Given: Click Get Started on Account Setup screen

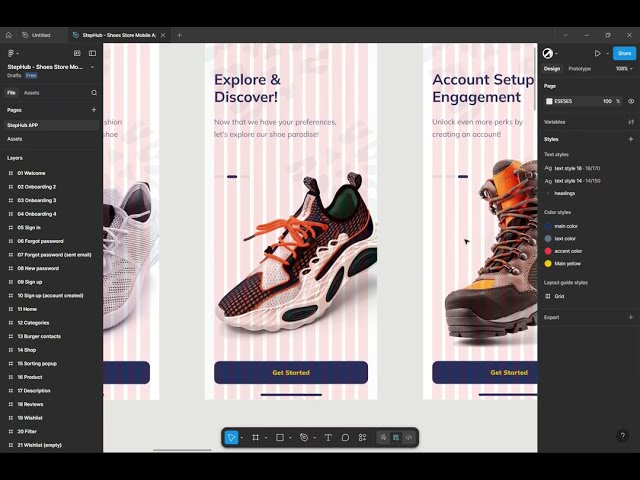Looking at the screenshot, I should [x=485, y=372].
